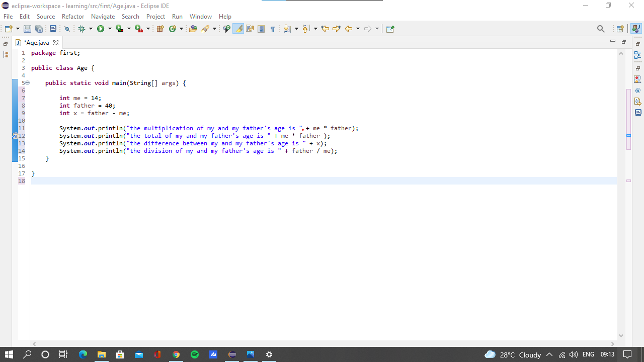The image size is (644, 362).
Task: Go back with the yellow left arrow
Action: (348, 29)
